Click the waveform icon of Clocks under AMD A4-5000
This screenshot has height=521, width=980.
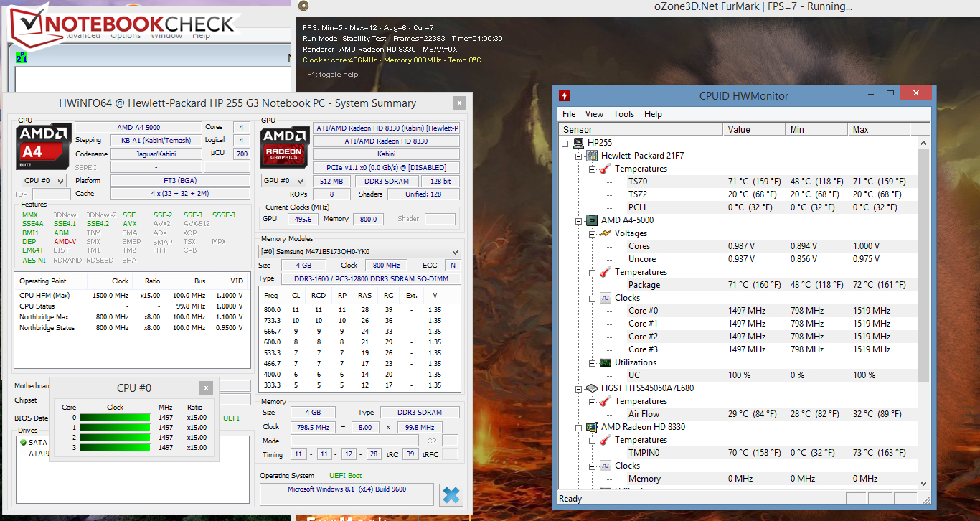605,298
